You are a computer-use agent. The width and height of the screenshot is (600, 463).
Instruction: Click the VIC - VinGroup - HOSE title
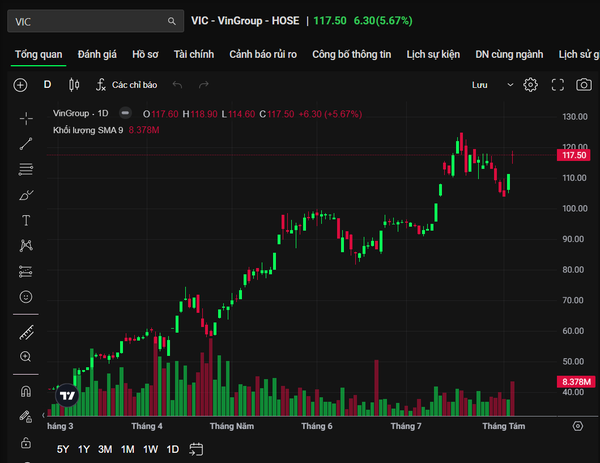coord(245,21)
